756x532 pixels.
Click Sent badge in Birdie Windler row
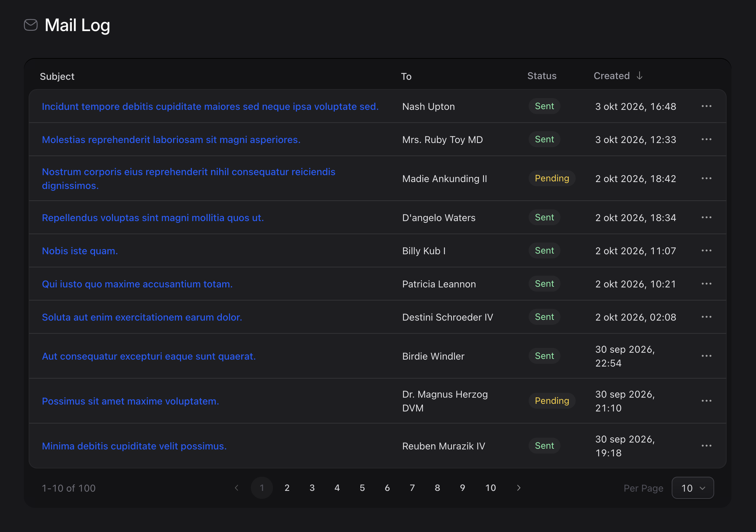pyautogui.click(x=545, y=356)
